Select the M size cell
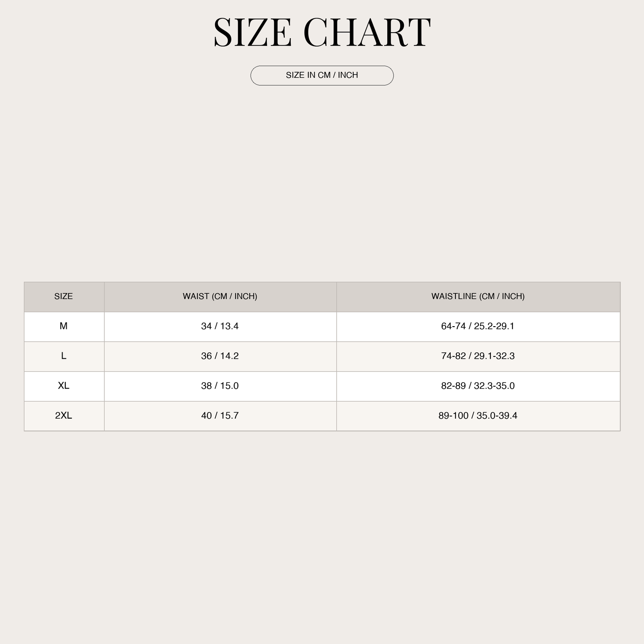Viewport: 644px width, 644px height. 64,327
